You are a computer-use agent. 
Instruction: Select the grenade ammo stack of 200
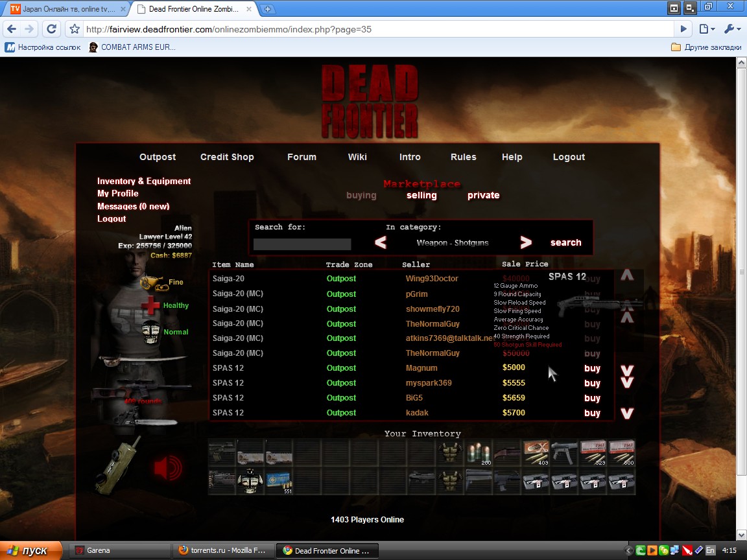[x=479, y=453]
